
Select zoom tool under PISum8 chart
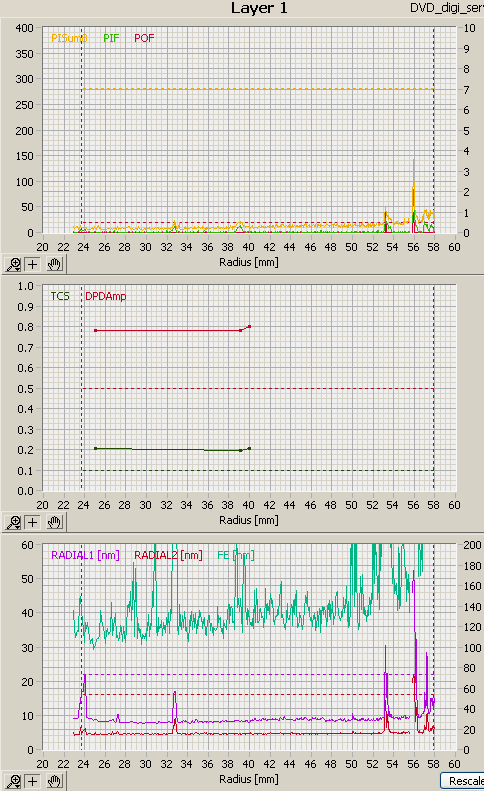[x=13, y=264]
